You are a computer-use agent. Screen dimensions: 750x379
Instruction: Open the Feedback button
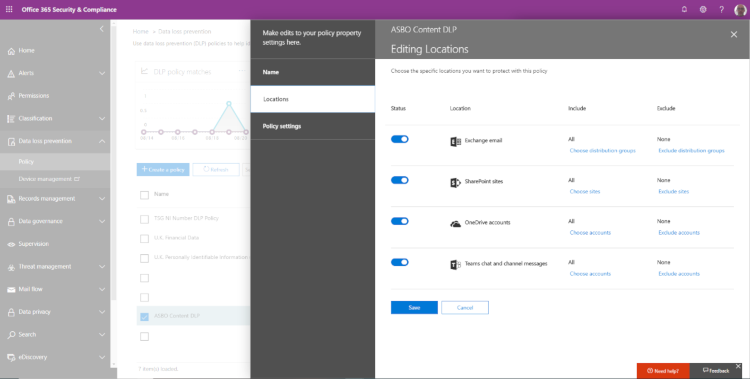click(716, 371)
